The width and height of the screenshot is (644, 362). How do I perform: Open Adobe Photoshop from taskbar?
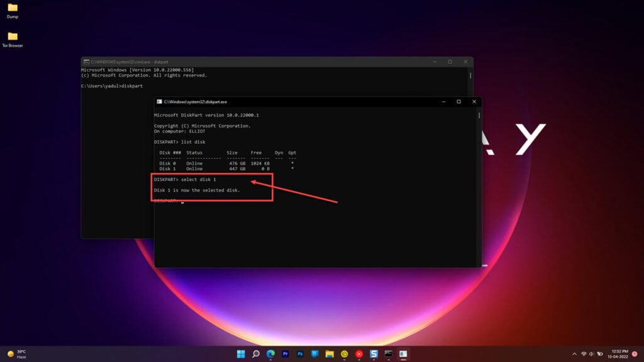[x=300, y=354]
